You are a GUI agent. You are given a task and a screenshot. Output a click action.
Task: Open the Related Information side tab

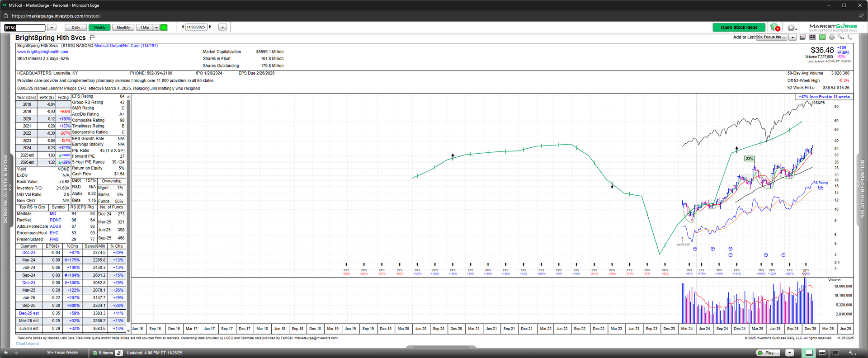(x=862, y=189)
